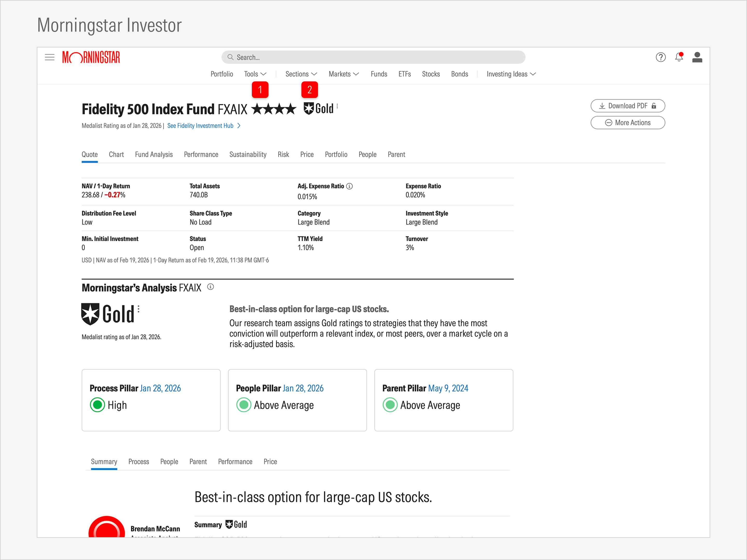
Task: Click People Pillar Above Average circle icon
Action: click(244, 405)
